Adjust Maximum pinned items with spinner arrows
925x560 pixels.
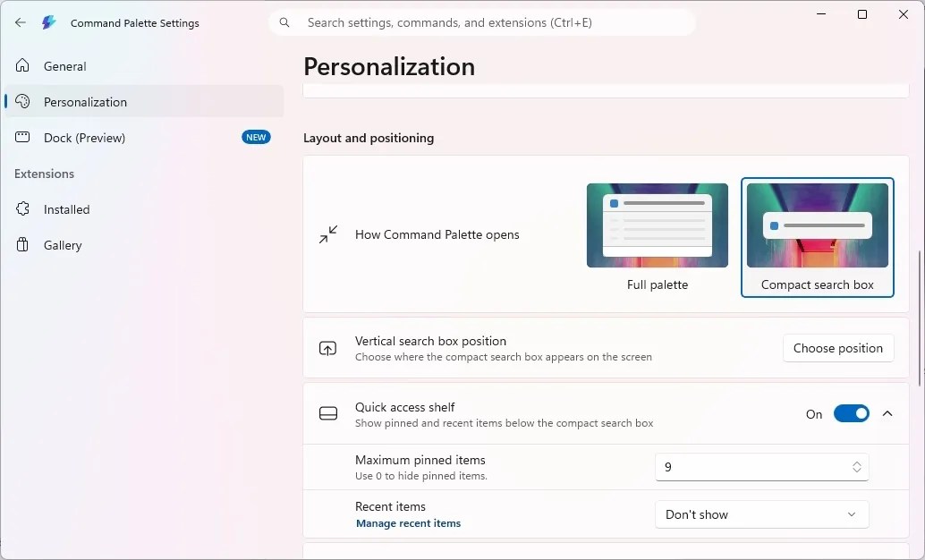point(857,467)
